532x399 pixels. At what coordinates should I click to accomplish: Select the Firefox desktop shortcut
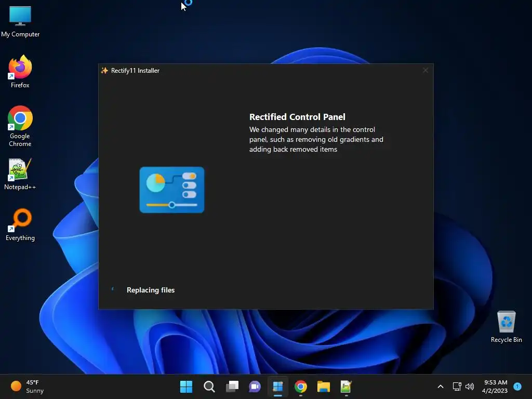[20, 72]
